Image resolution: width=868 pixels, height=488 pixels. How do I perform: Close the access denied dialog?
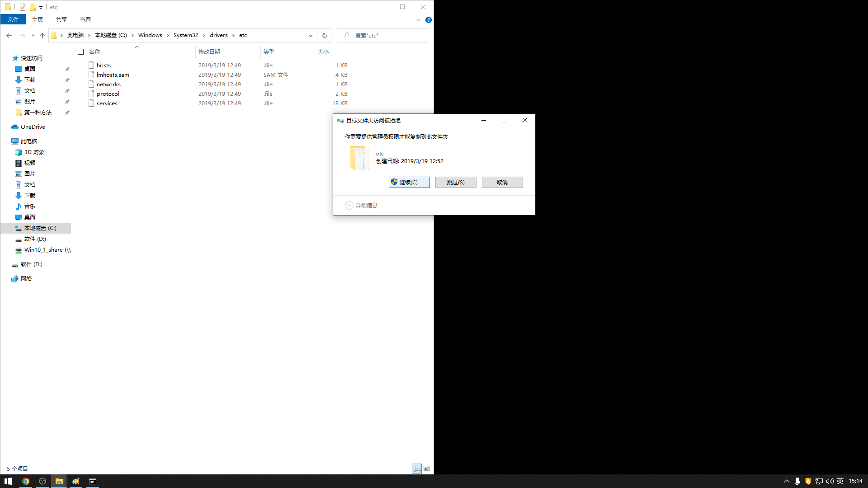525,120
